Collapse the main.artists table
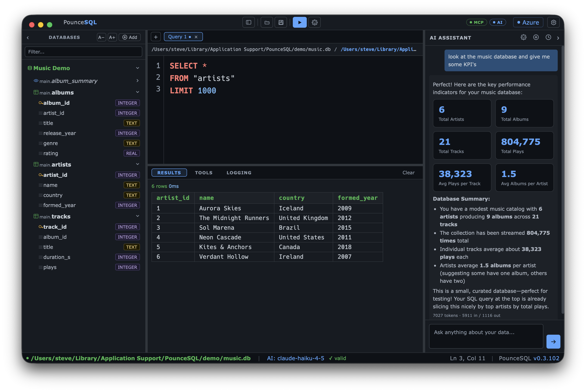This screenshot has width=586, height=392. point(137,164)
